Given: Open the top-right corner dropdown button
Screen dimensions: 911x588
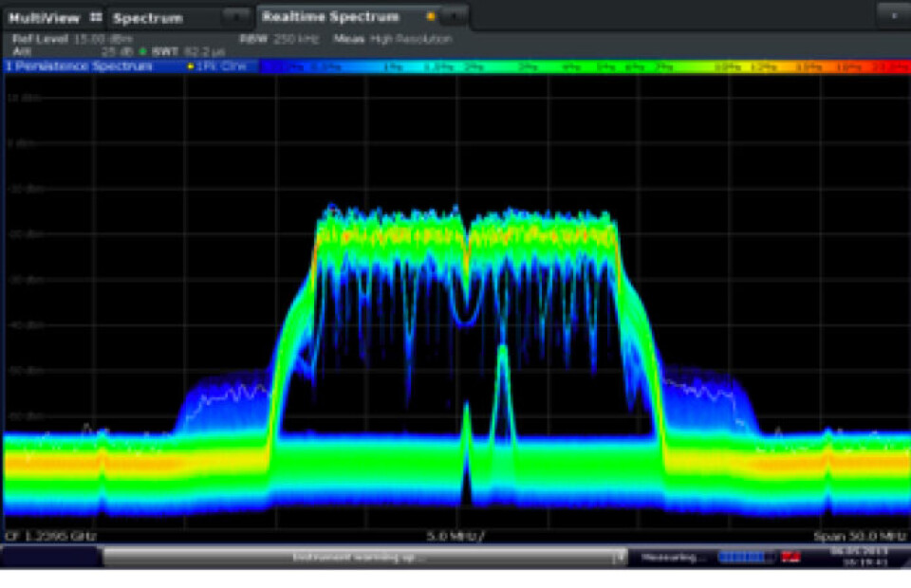Looking at the screenshot, I should [x=891, y=16].
